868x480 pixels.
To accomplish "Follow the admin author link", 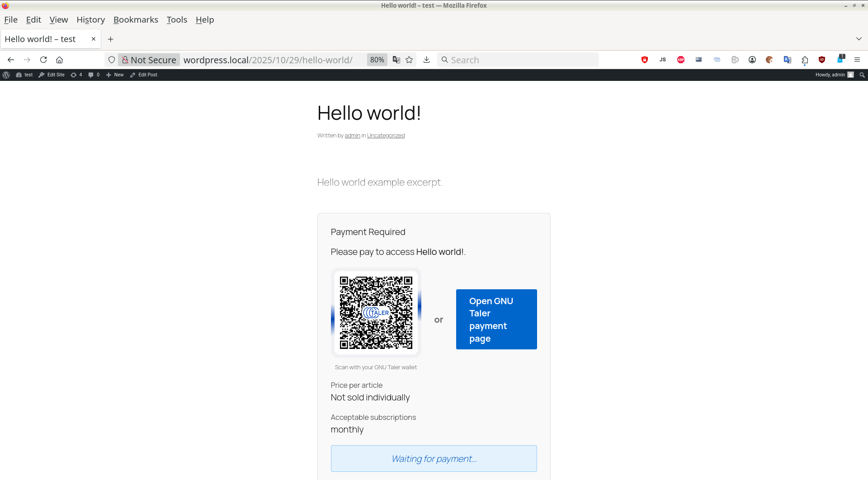I will (x=352, y=136).
